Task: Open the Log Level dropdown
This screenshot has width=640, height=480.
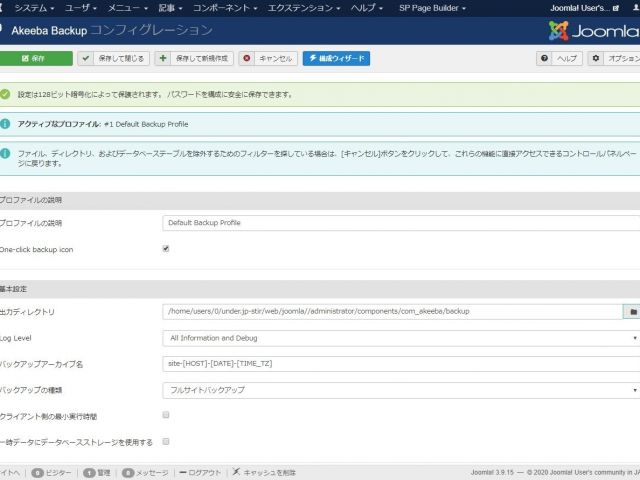Action: [401, 338]
